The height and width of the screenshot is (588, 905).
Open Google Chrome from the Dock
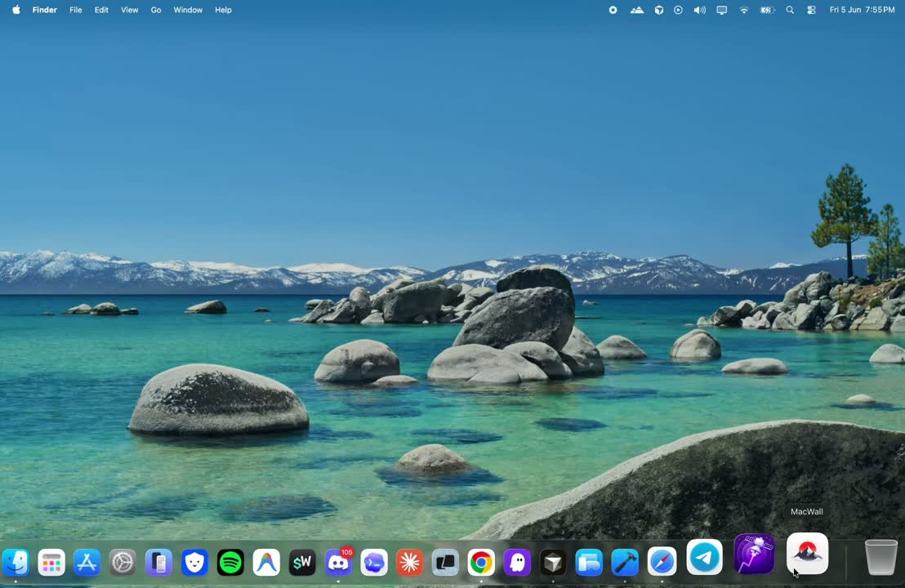pos(481,563)
